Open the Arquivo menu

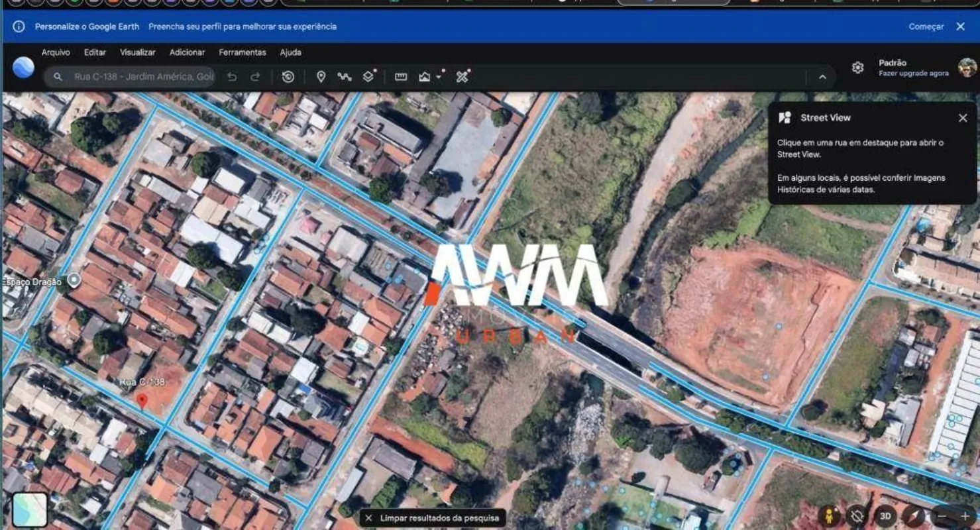(56, 52)
